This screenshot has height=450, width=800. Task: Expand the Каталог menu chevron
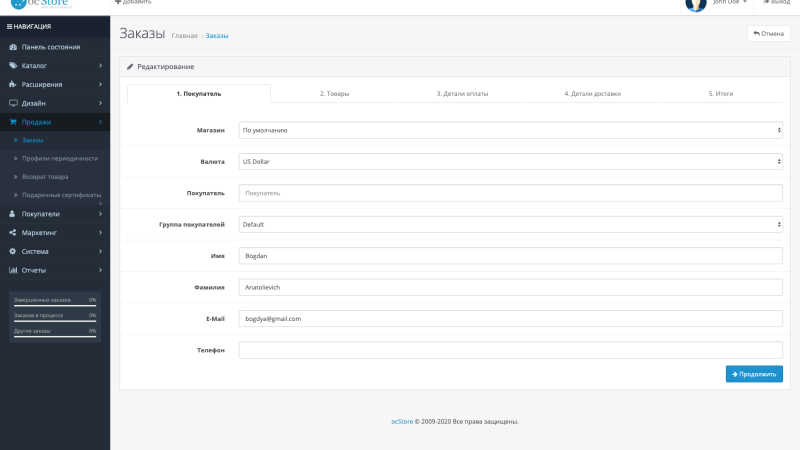coord(101,65)
